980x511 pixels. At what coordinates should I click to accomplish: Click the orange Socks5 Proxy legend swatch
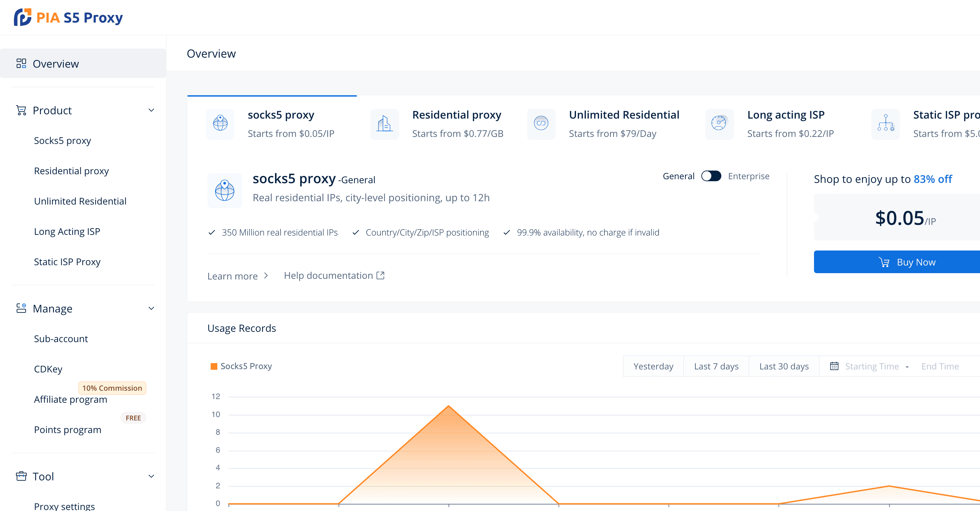coord(214,366)
